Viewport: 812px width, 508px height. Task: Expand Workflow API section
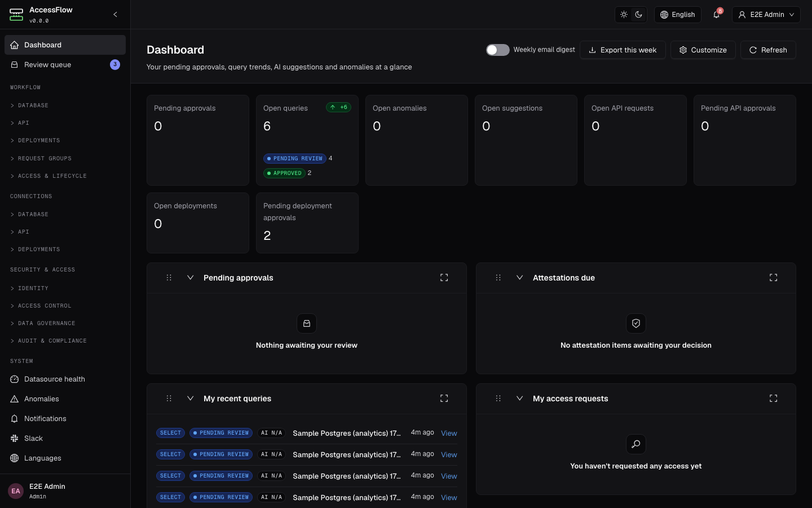[65, 123]
